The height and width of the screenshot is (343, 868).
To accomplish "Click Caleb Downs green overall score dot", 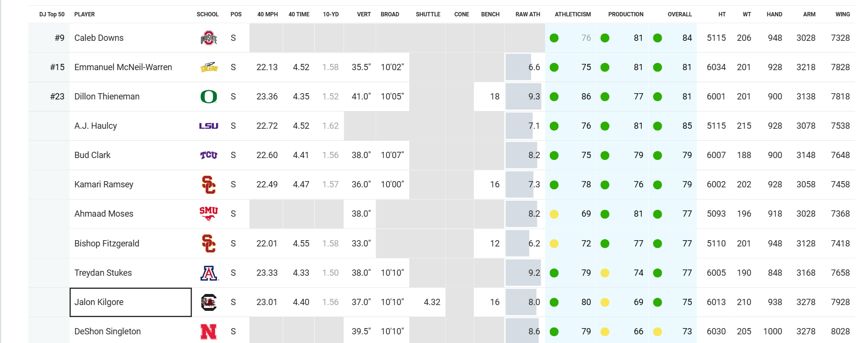I will click(x=658, y=38).
